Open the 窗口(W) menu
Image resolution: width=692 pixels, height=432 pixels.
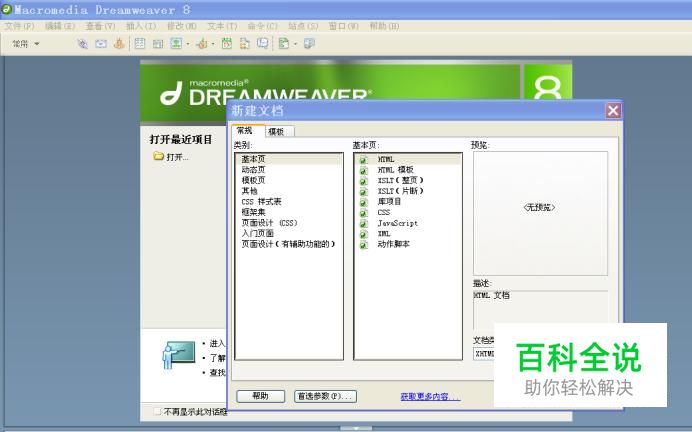(x=343, y=26)
